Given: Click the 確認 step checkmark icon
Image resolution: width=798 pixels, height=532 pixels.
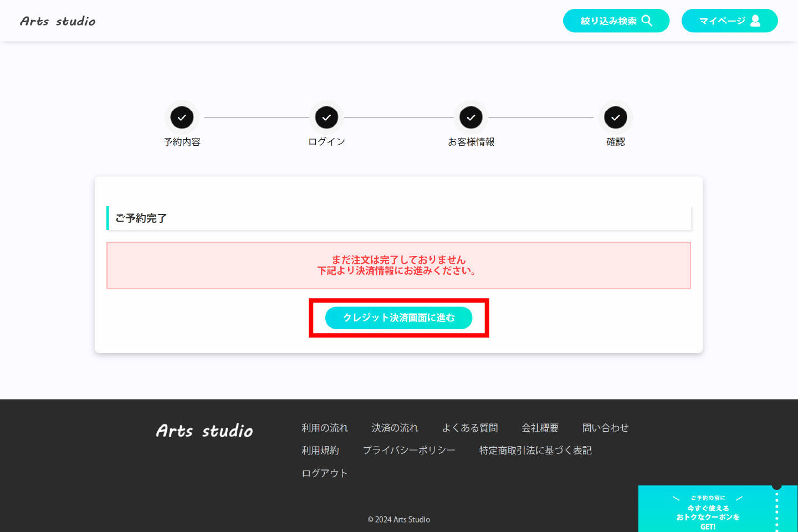Looking at the screenshot, I should pos(615,117).
